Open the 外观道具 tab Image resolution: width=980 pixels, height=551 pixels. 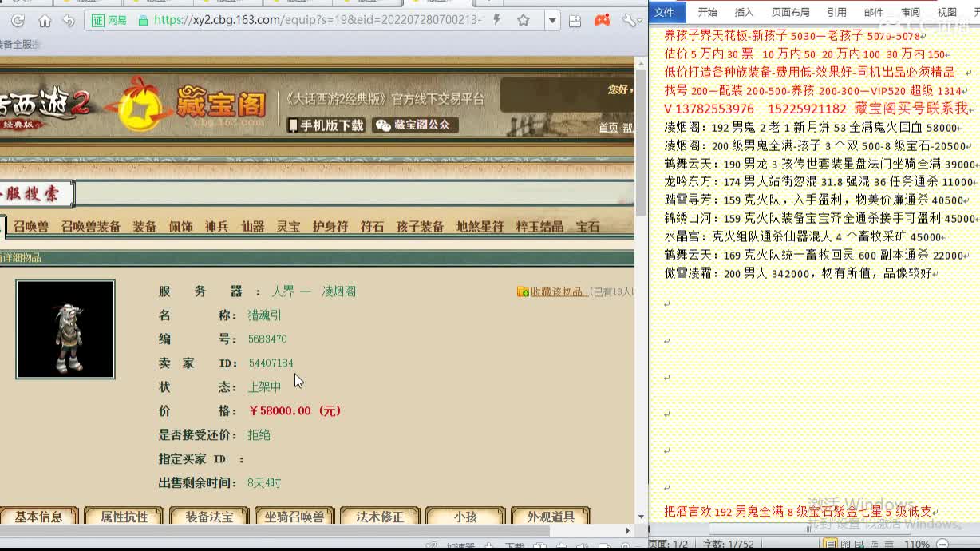pos(551,517)
